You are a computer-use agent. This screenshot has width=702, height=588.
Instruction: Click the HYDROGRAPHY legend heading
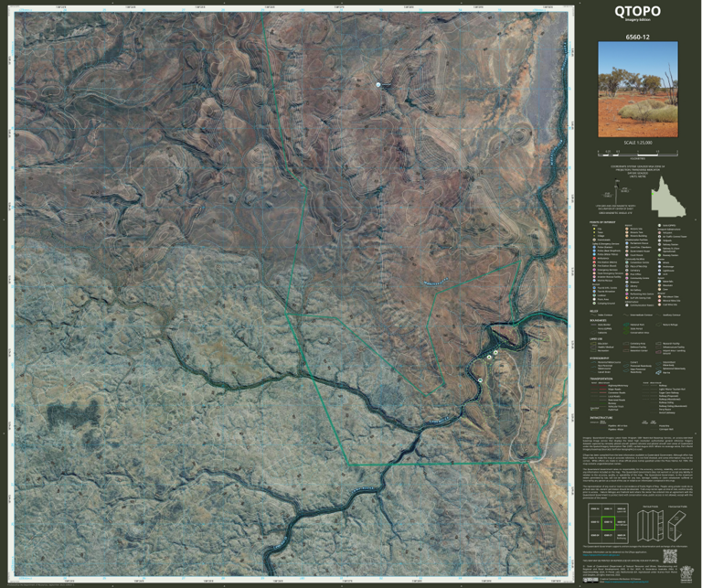[x=600, y=358]
